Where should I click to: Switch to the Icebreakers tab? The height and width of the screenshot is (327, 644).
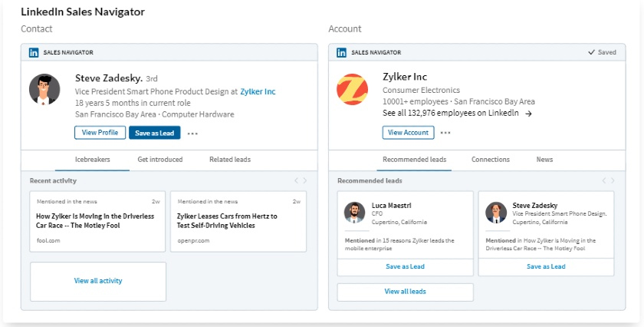(93, 160)
